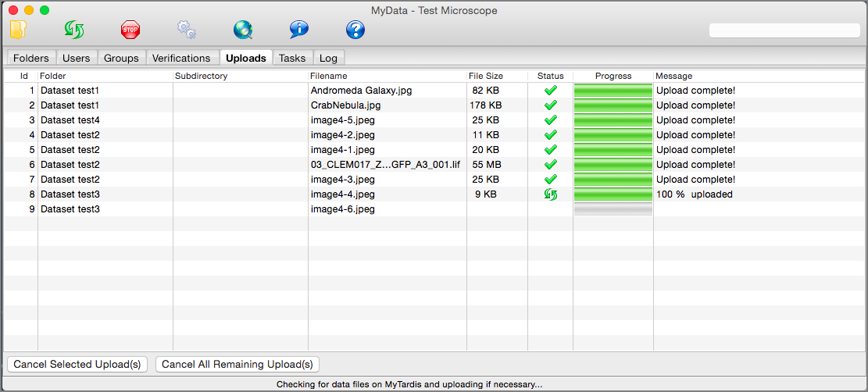Sort by the File Size column header
Screen dimensions: 868x392
[486, 76]
